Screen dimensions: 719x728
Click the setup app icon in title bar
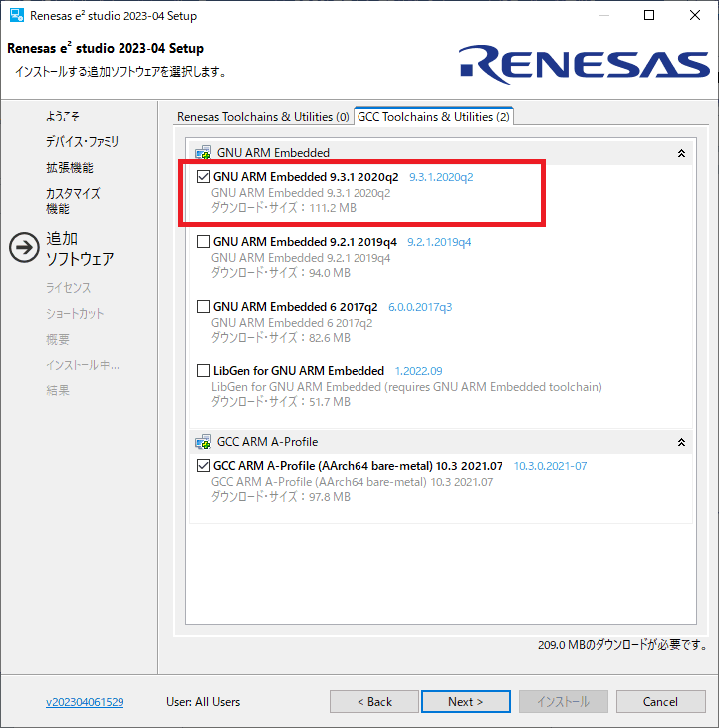[x=17, y=15]
